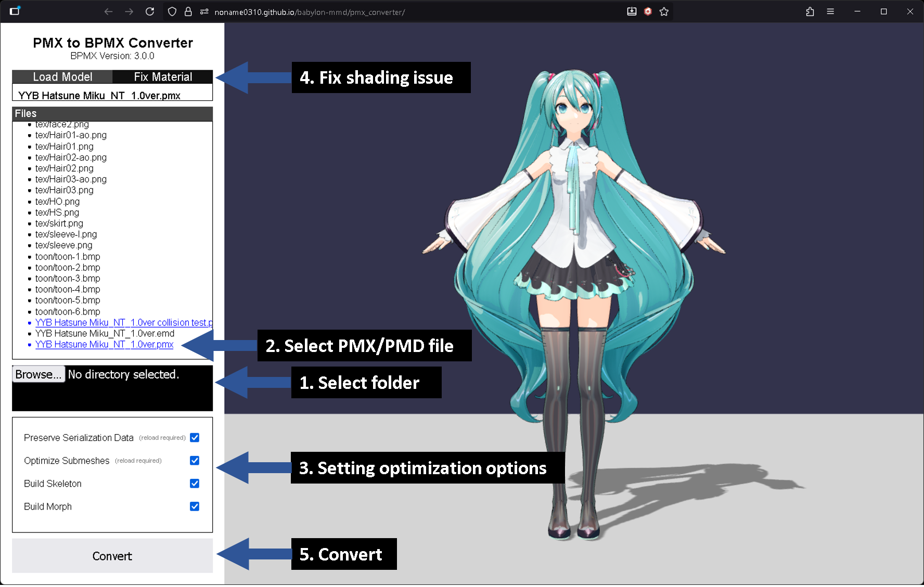The width and height of the screenshot is (924, 587).
Task: Click the Convert button
Action: pos(112,556)
